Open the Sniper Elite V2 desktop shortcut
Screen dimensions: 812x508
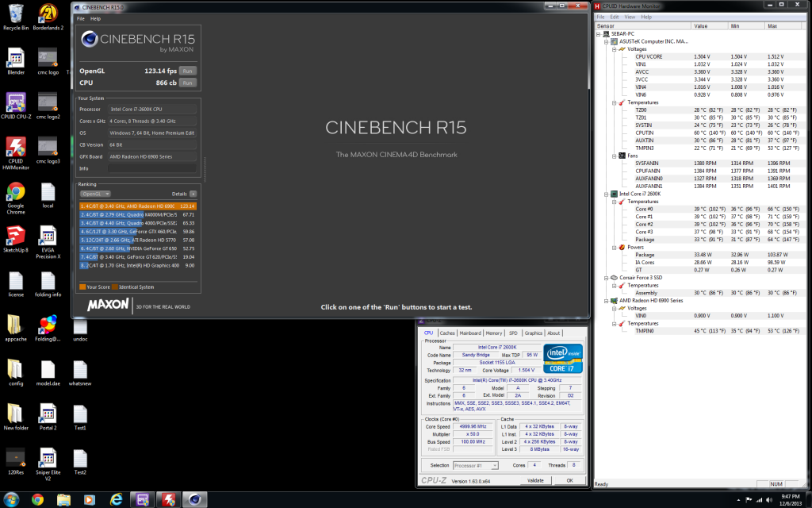[x=48, y=464]
